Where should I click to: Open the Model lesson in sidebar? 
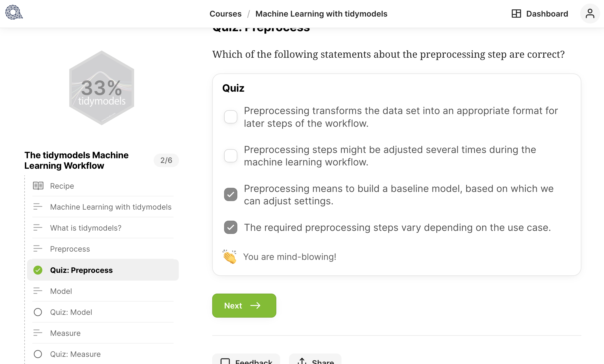[x=103, y=291]
